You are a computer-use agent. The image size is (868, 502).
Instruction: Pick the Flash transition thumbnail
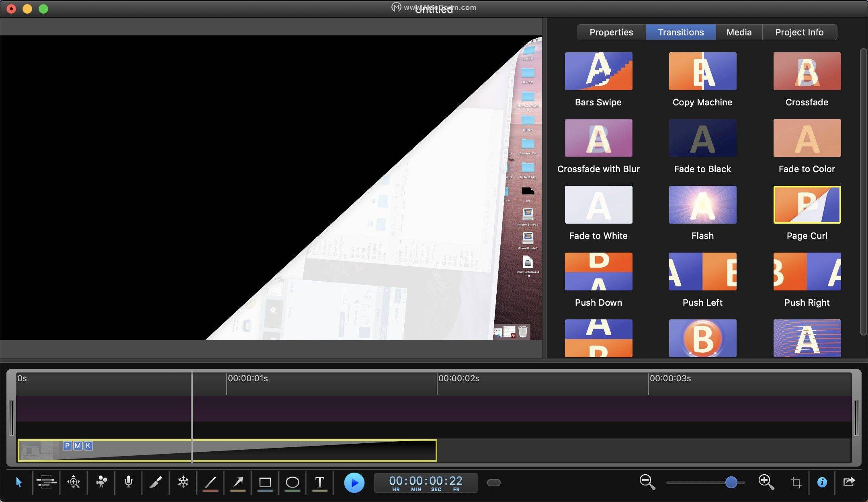pos(702,205)
